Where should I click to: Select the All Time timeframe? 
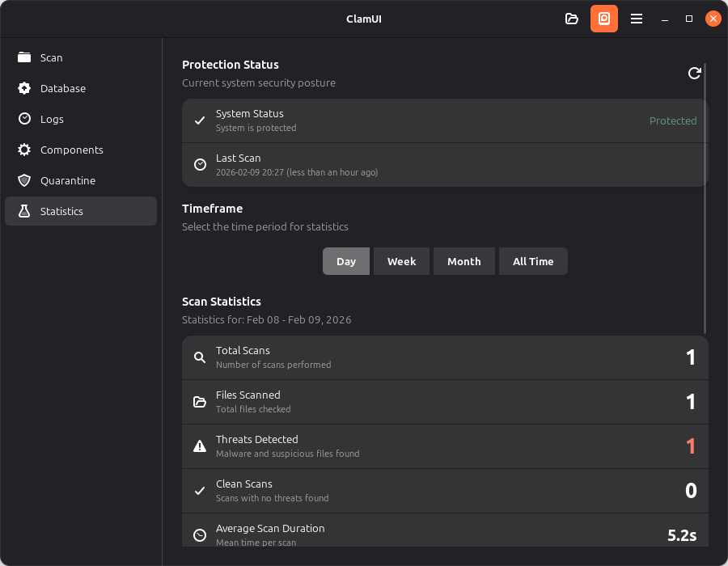[x=533, y=261]
